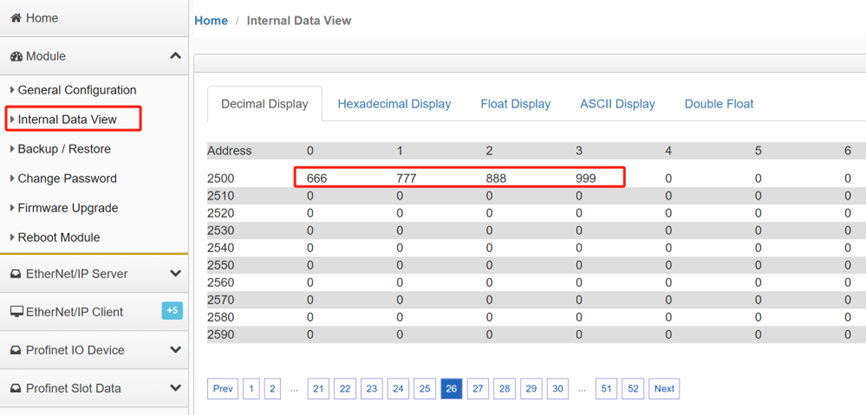This screenshot has width=866, height=415.
Task: Click the Home house icon in sidebar
Action: pos(16,18)
